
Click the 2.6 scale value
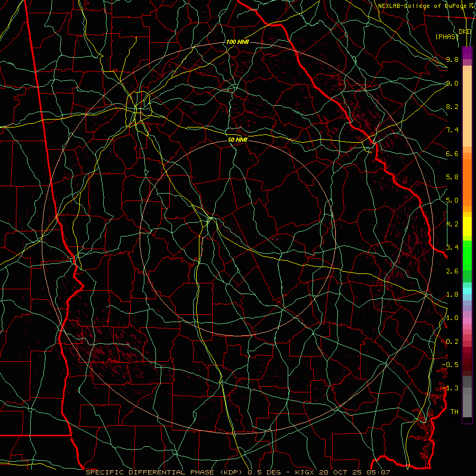tap(452, 271)
